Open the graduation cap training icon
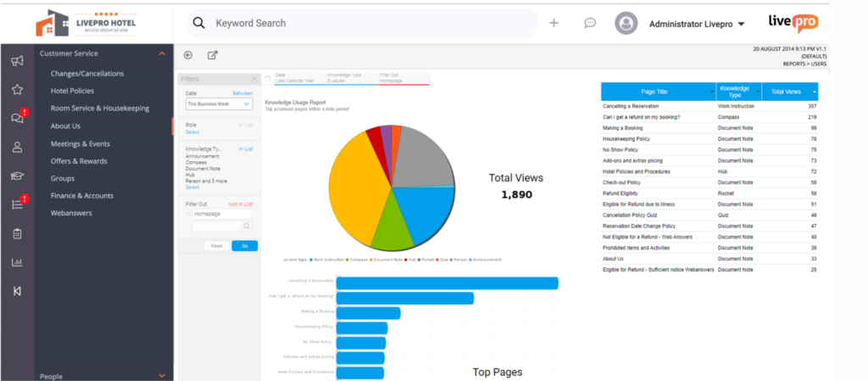This screenshot has width=868, height=381. click(17, 176)
